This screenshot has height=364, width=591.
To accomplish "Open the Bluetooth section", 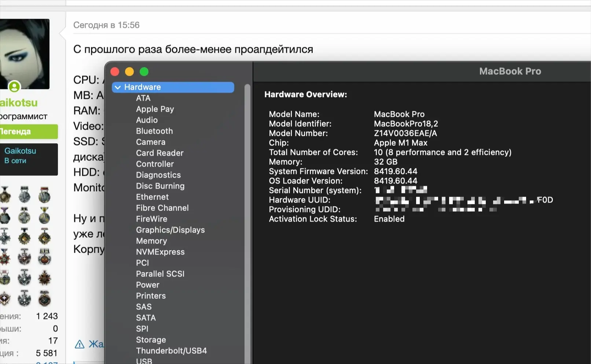I will 154,131.
